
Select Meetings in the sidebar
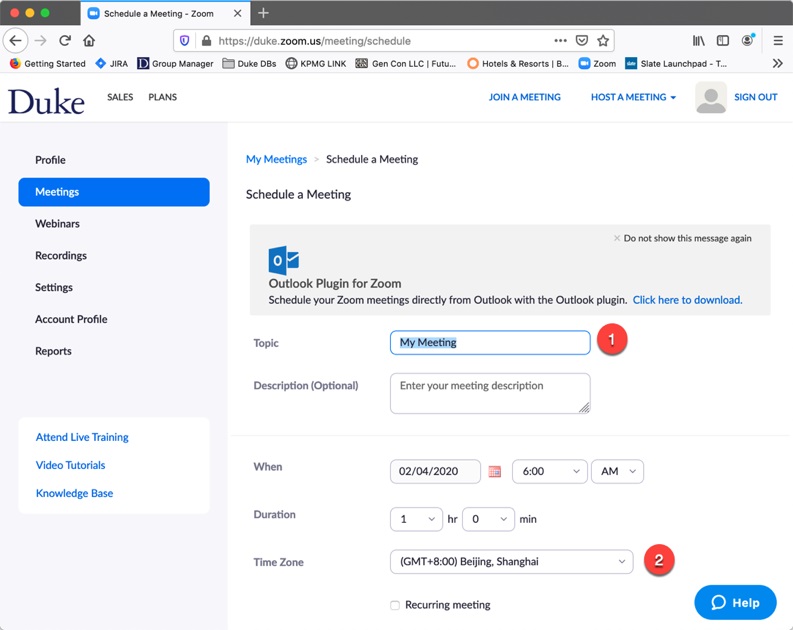[x=114, y=192]
